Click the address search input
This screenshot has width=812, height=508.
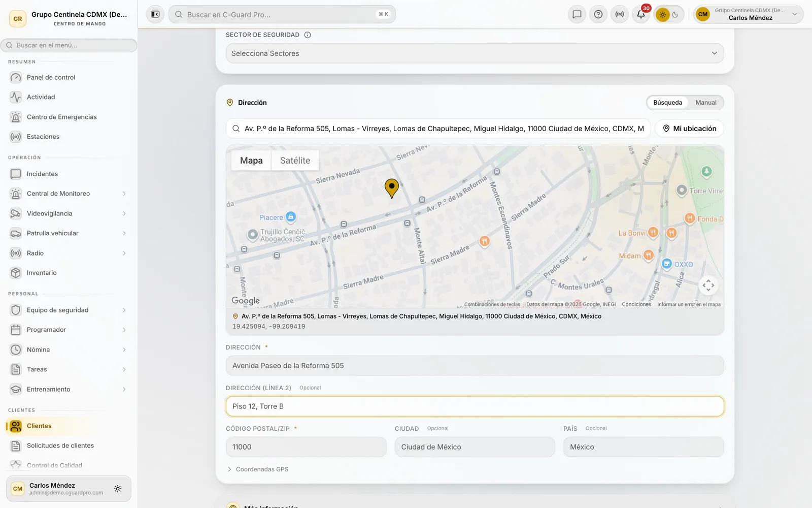(438, 129)
